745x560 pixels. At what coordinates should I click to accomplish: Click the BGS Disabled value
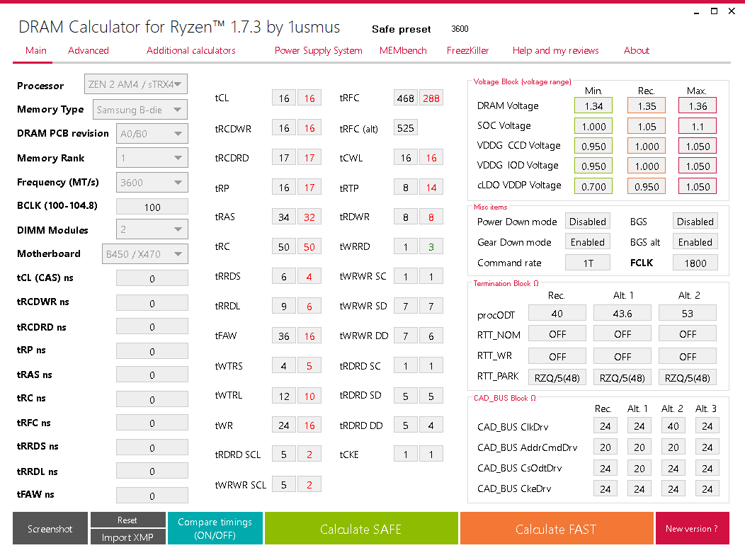[695, 222]
